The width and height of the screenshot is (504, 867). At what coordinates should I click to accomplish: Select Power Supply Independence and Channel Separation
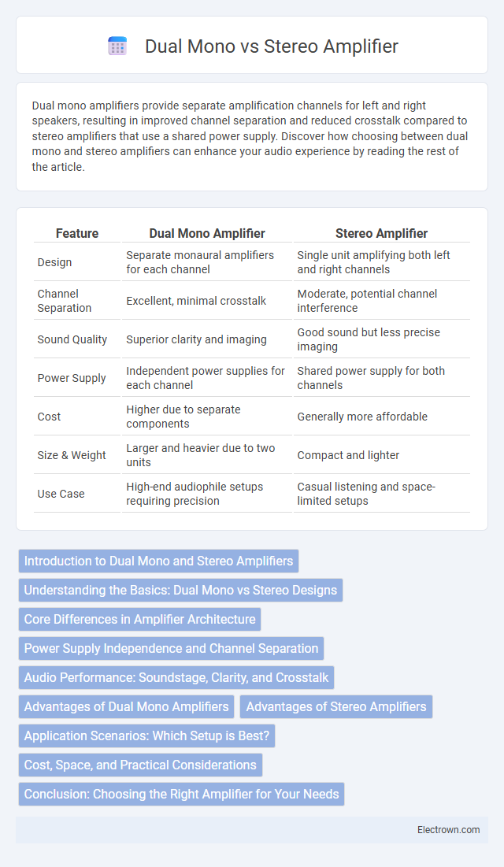tap(171, 648)
